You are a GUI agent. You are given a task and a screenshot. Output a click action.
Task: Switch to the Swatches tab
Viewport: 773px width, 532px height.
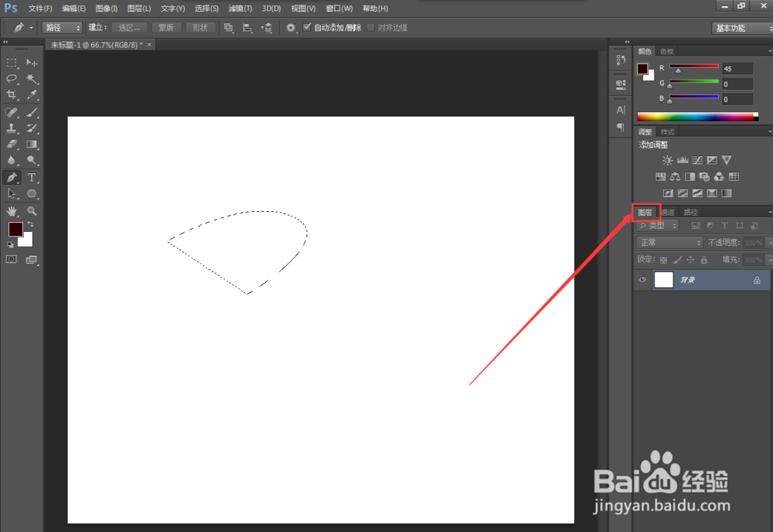pyautogui.click(x=666, y=51)
